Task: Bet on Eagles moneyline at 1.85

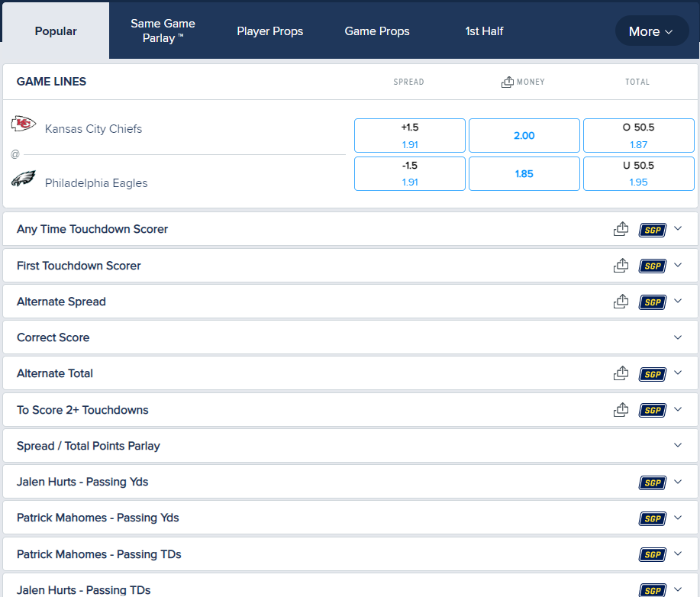Action: [524, 173]
